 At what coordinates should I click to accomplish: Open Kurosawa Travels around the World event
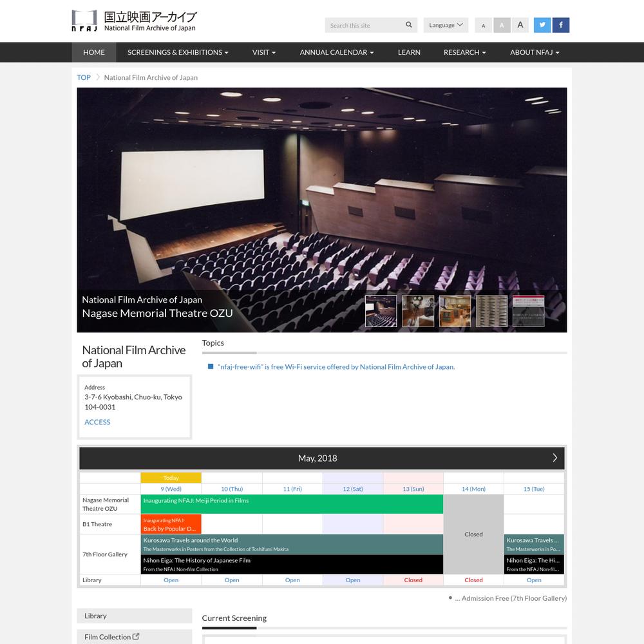point(292,544)
